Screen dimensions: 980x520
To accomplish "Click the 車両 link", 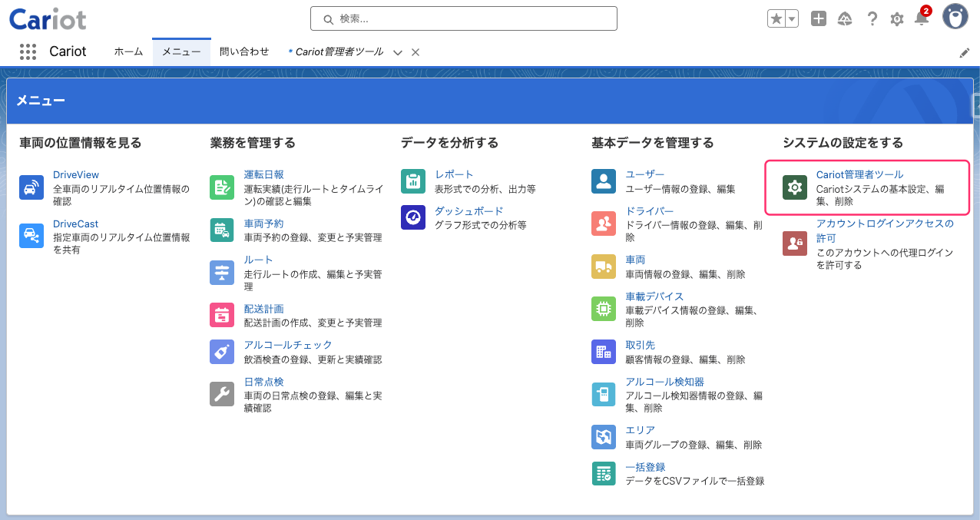I will [x=635, y=260].
